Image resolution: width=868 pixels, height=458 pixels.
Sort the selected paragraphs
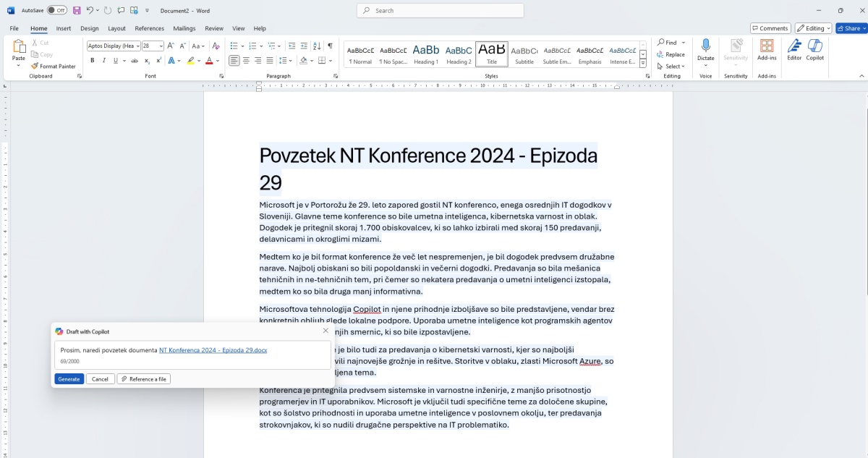(317, 46)
